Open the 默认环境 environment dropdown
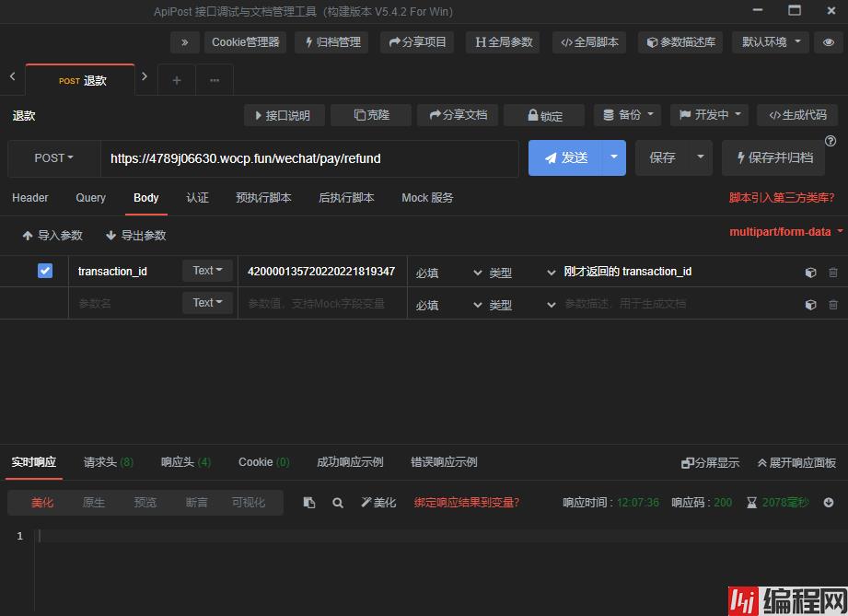Image resolution: width=848 pixels, height=616 pixels. 771,42
